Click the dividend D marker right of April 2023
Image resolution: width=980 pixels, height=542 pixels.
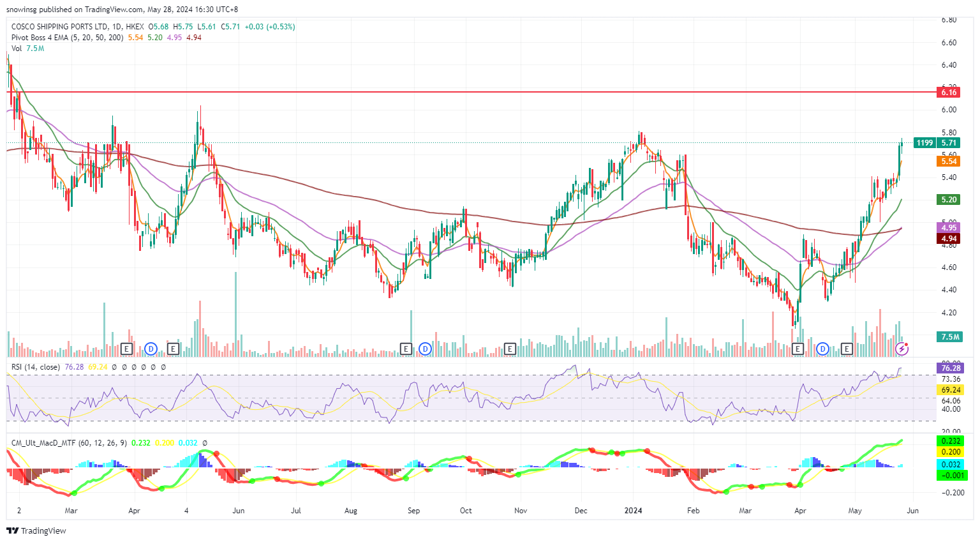pos(151,349)
